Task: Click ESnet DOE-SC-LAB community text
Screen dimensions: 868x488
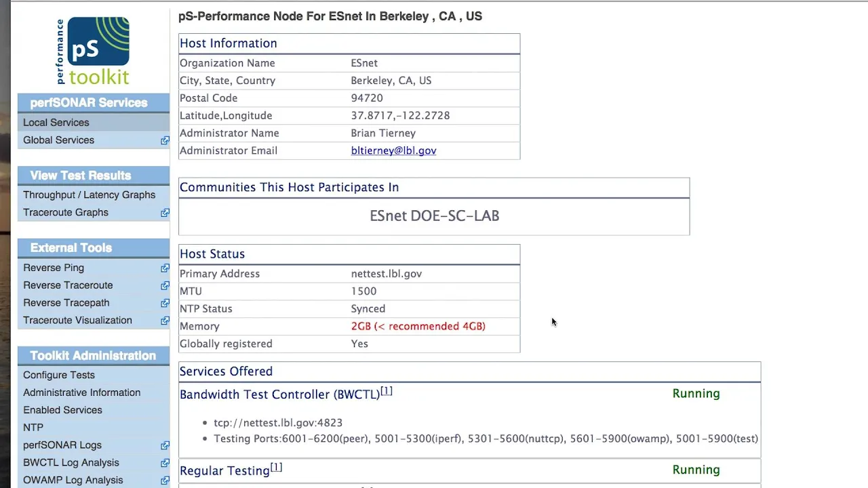Action: (435, 216)
